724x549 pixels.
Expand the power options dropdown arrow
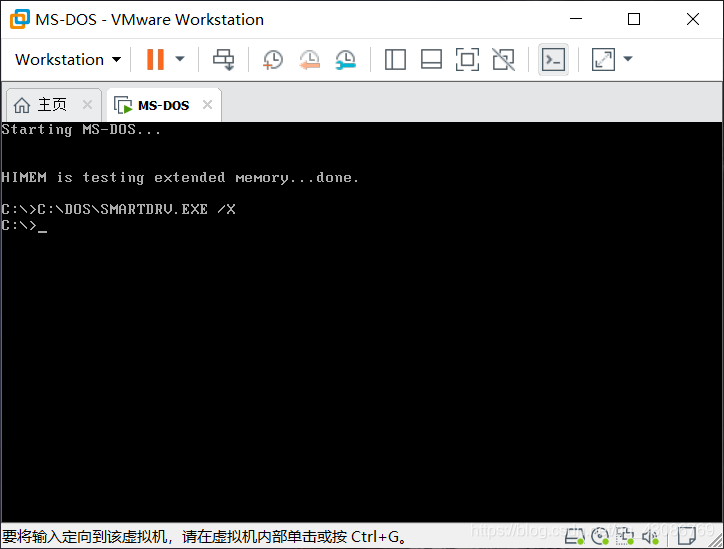tap(180, 59)
